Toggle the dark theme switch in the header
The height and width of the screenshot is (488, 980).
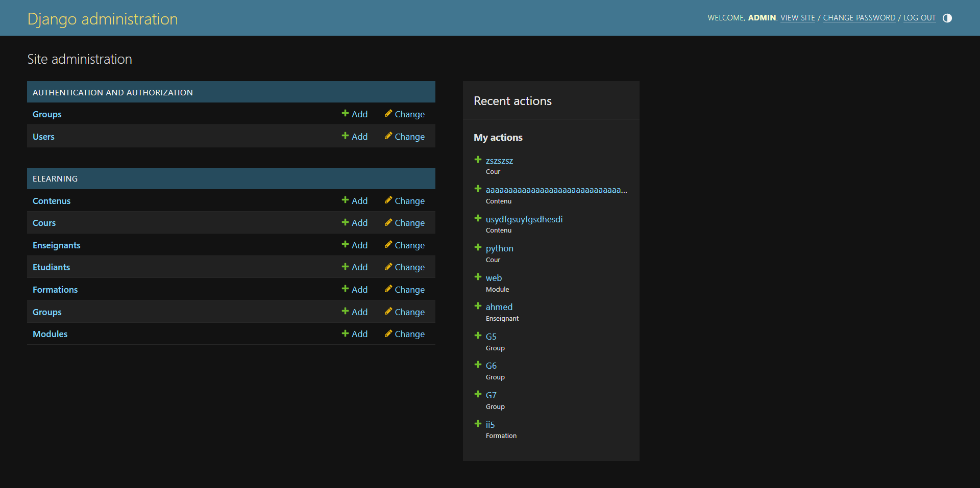point(947,18)
